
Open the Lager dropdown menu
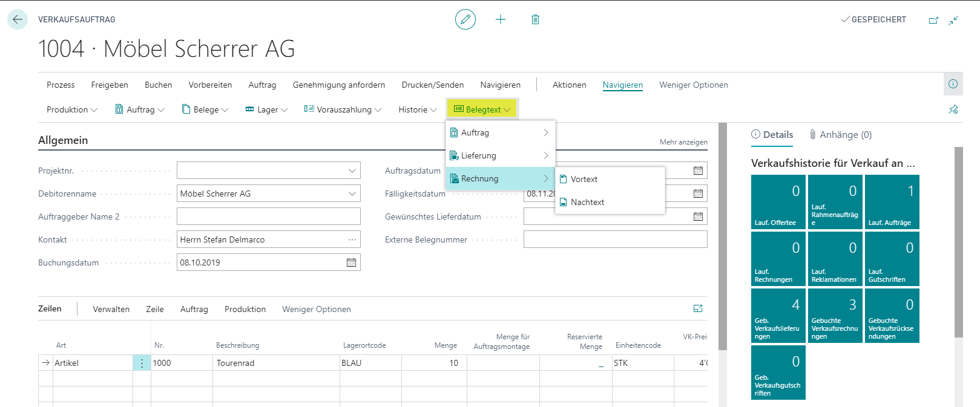pyautogui.click(x=266, y=109)
